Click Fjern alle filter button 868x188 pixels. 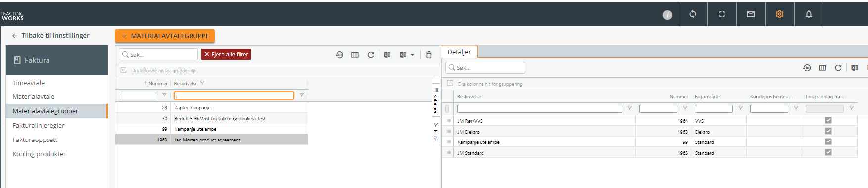coord(226,54)
